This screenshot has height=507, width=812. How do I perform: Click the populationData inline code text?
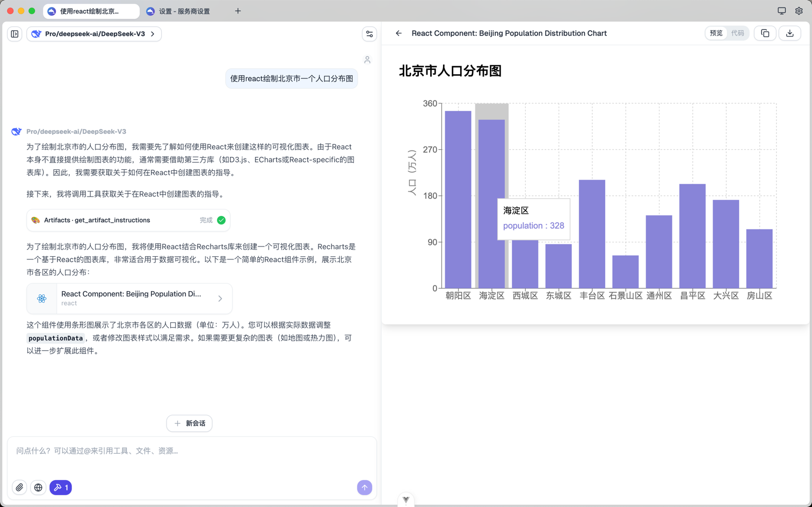pos(56,338)
